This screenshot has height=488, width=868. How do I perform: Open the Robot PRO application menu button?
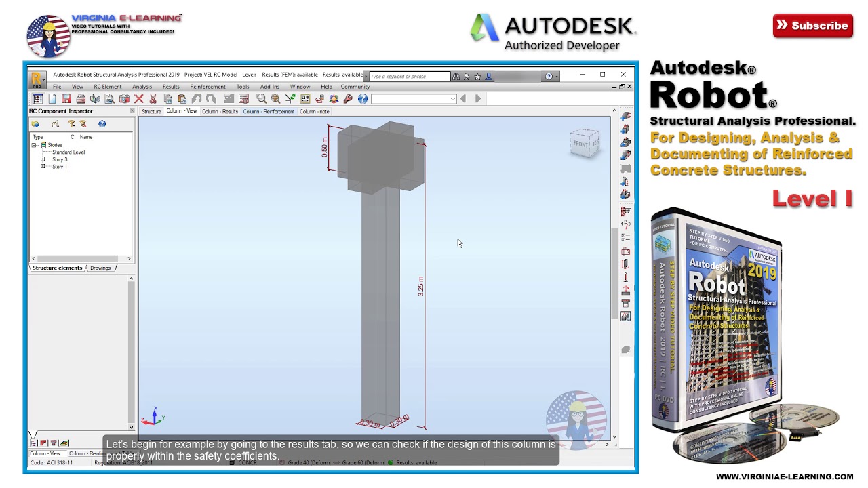pos(37,79)
